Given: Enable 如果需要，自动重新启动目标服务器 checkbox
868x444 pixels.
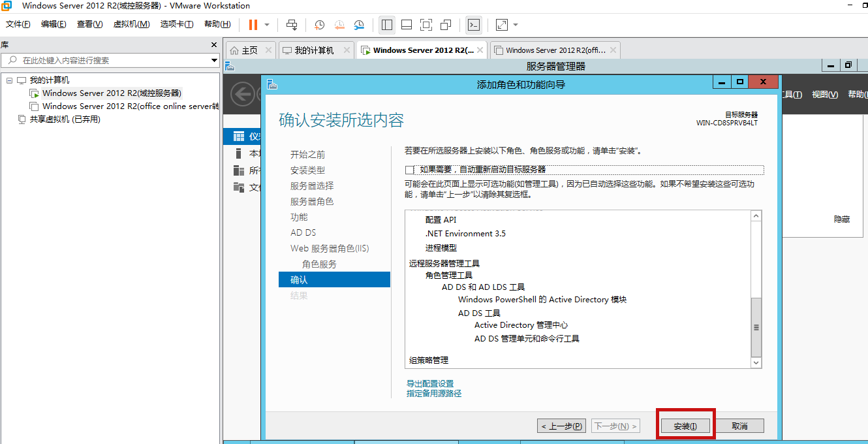Looking at the screenshot, I should click(x=410, y=170).
